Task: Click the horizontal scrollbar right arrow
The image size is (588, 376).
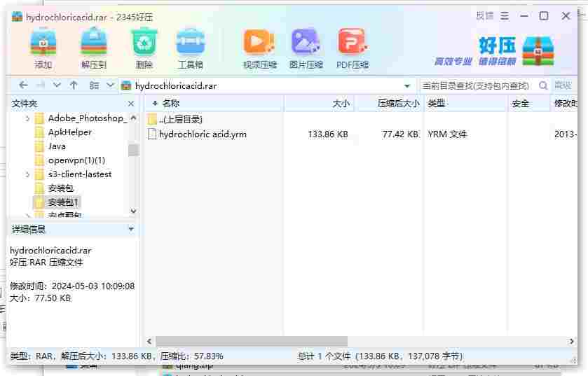Action: (x=571, y=341)
